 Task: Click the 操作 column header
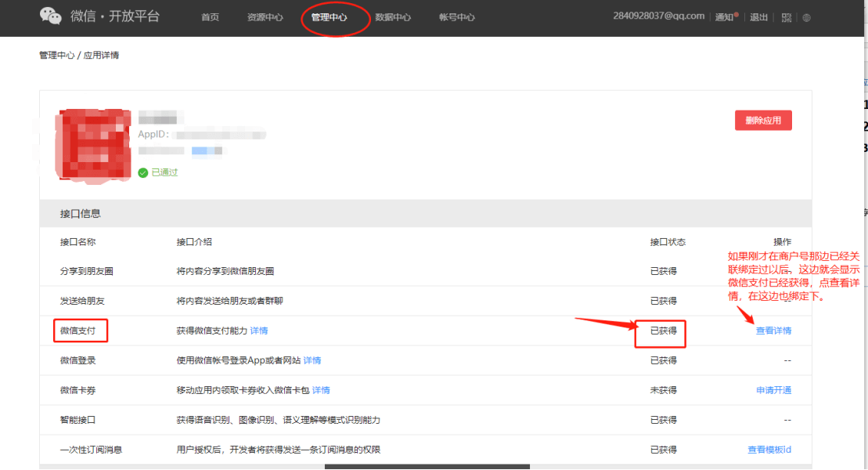click(x=782, y=241)
